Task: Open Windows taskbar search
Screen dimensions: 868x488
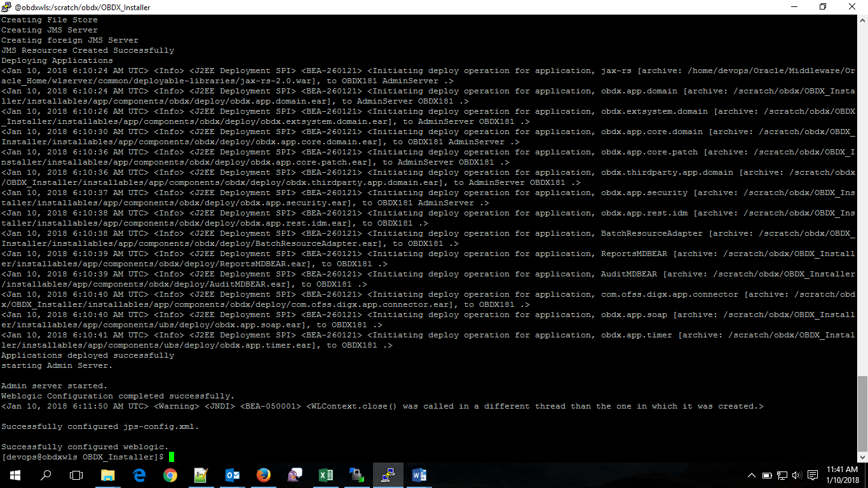Action: click(x=46, y=475)
